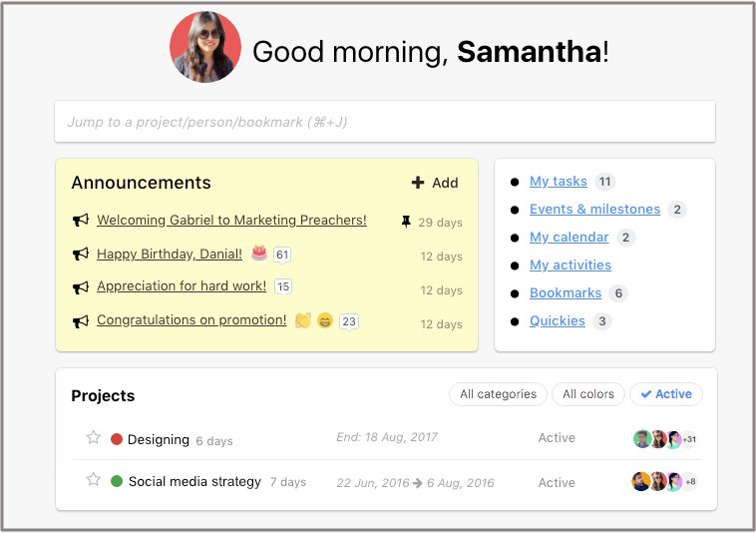Click the birthday cake emoji reaction
This screenshot has height=533, width=756.
[258, 254]
